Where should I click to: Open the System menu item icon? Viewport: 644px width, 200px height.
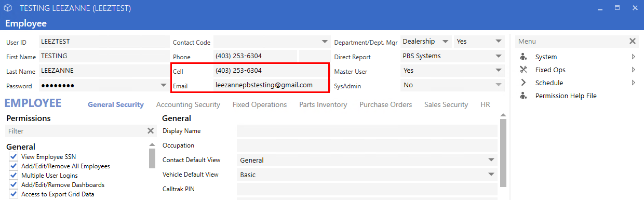(x=523, y=57)
